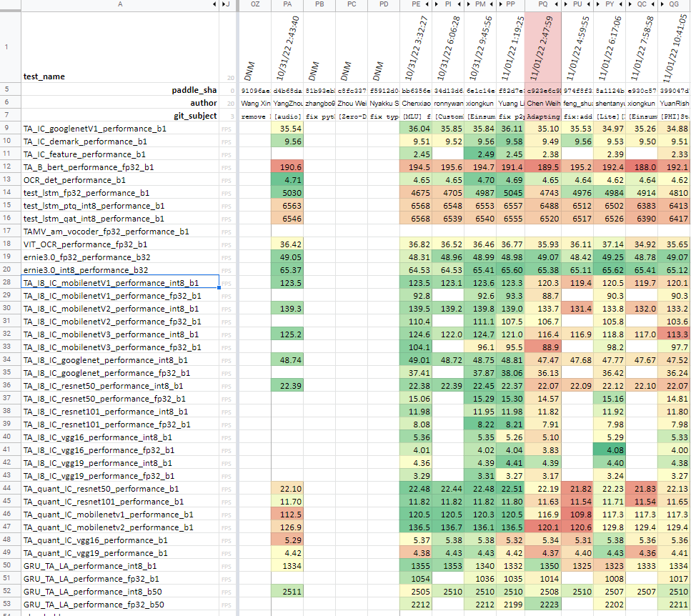Image resolution: width=691 pixels, height=616 pixels.
Task: Select TAMV_am_vocoder_fp32_performance_b1 cell
Action: pyautogui.click(x=120, y=232)
